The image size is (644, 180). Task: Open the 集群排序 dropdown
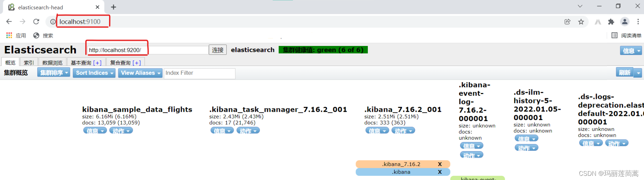54,73
